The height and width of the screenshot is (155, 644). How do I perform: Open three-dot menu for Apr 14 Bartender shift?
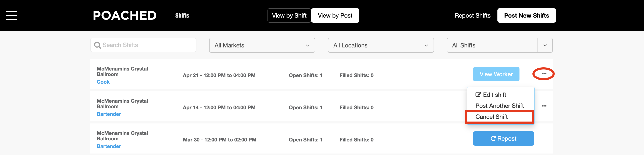coord(544,106)
